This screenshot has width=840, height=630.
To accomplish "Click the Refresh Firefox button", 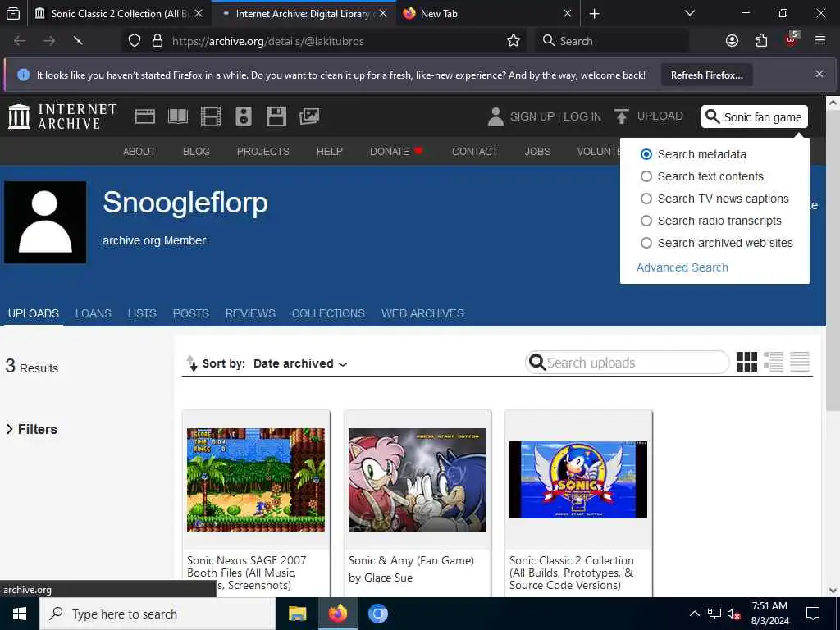I will (x=706, y=75).
